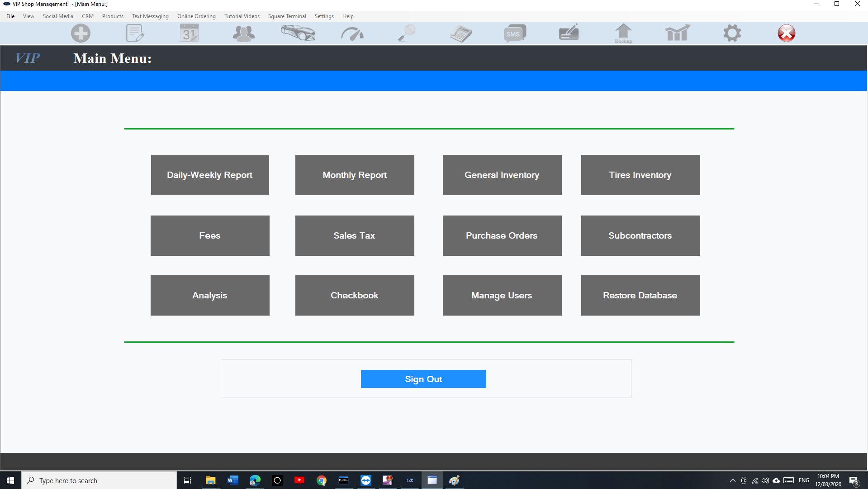The height and width of the screenshot is (489, 868).
Task: Click the Windows taskbar search box
Action: point(100,480)
